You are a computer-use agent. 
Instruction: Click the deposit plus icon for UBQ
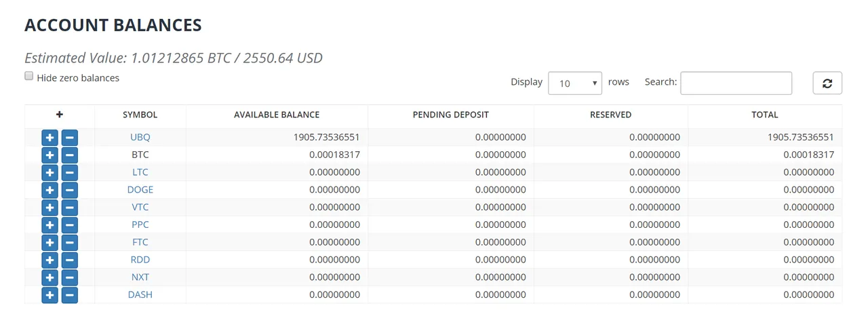[x=50, y=137]
